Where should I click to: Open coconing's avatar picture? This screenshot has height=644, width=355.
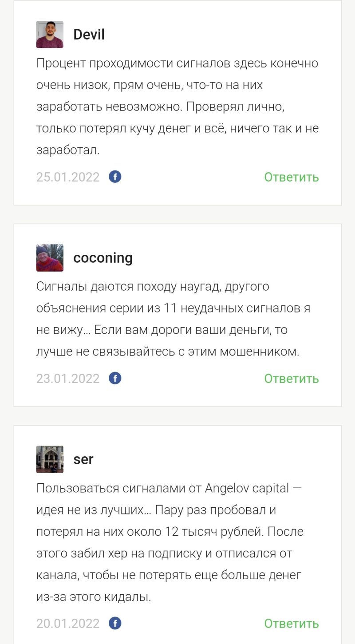[50, 258]
